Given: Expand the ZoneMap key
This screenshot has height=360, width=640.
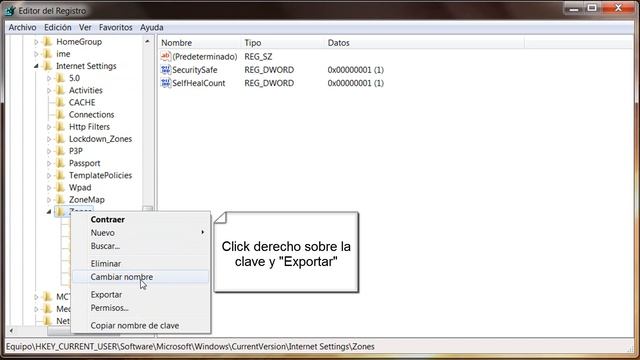Looking at the screenshot, I should 49,200.
